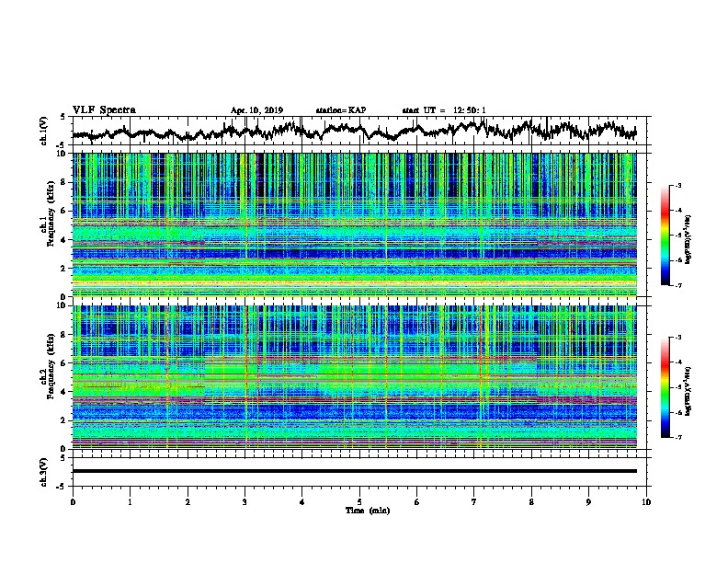The image size is (728, 563).
Task: Click time axis tick label "7"
Action: (x=474, y=502)
